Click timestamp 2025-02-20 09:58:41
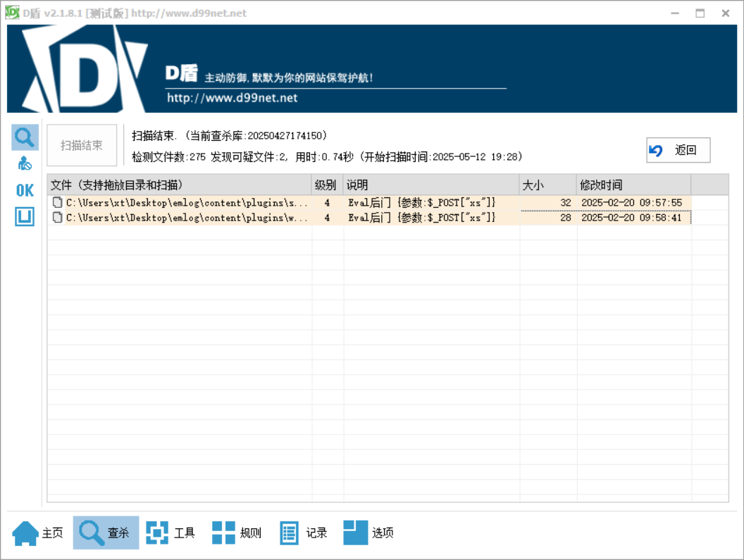This screenshot has width=744, height=560. click(x=631, y=218)
